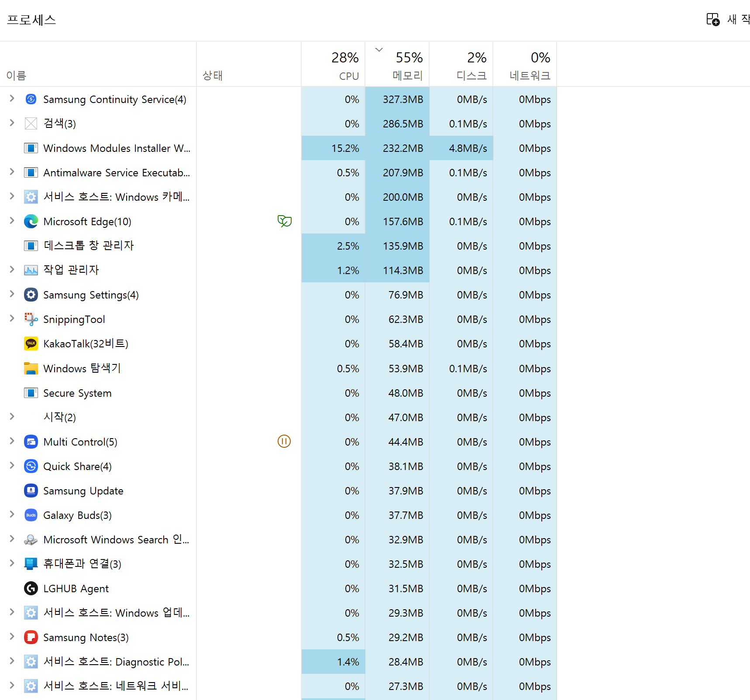750x700 pixels.
Task: Expand the 휴대폰과 연결(3) group
Action: coord(12,563)
